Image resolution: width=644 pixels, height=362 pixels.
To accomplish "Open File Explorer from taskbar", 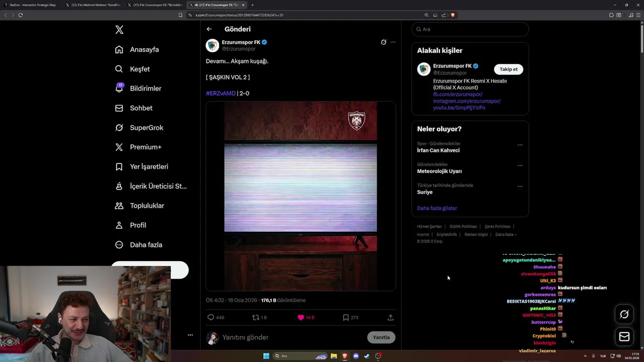I will coord(334,356).
